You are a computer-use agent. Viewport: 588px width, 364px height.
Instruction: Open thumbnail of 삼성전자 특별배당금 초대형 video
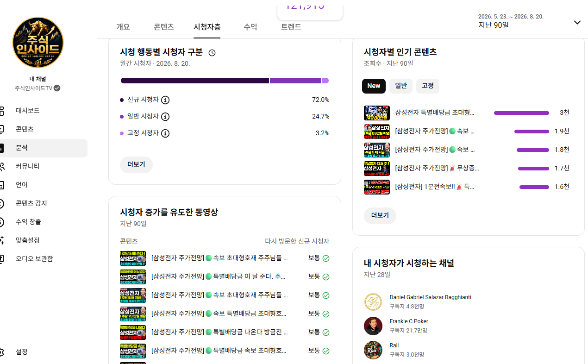pos(377,113)
